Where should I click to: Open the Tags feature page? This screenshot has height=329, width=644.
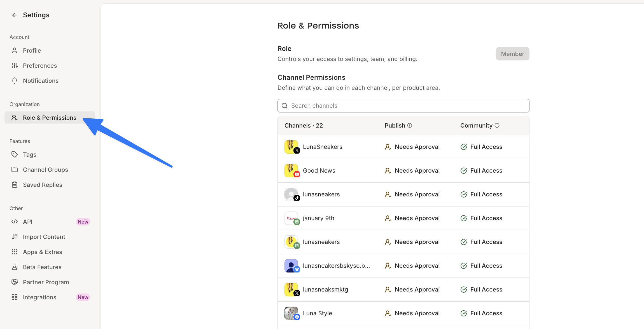(50, 155)
